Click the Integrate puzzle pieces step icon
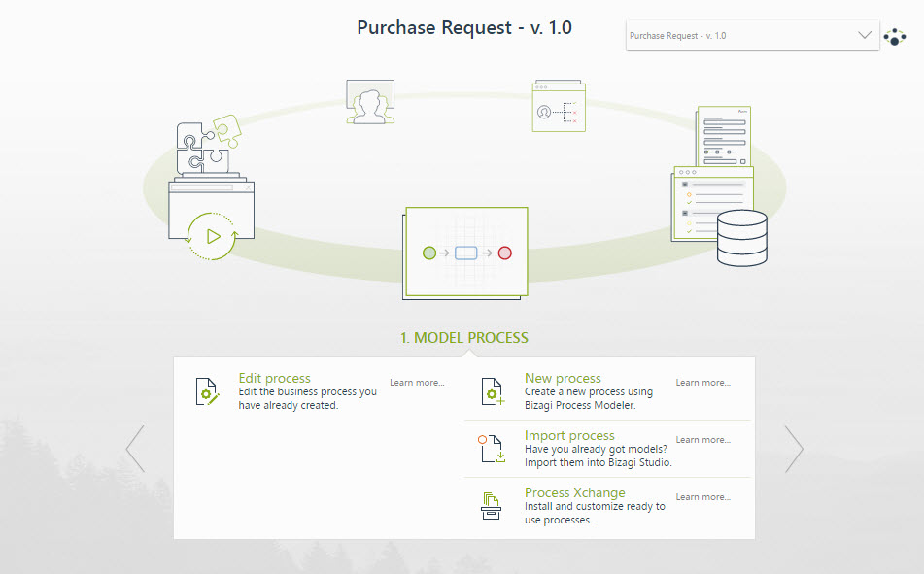Image resolution: width=924 pixels, height=574 pixels. [208, 146]
